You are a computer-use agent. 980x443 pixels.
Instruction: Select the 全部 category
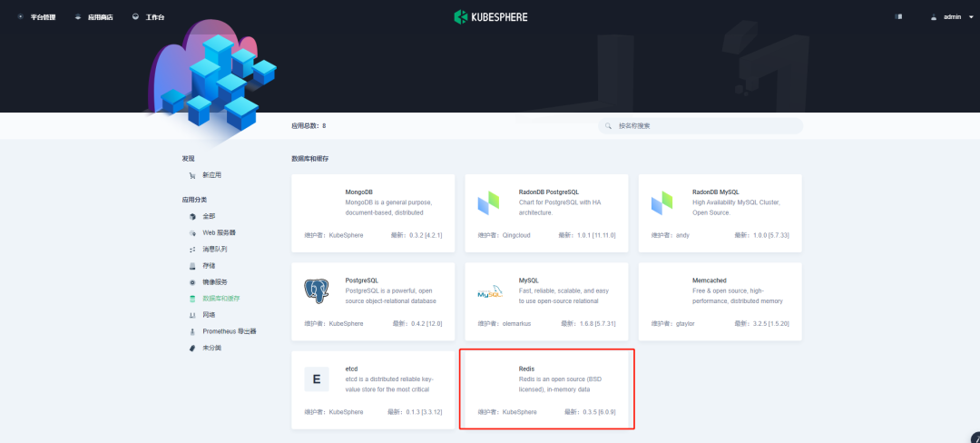tap(209, 216)
